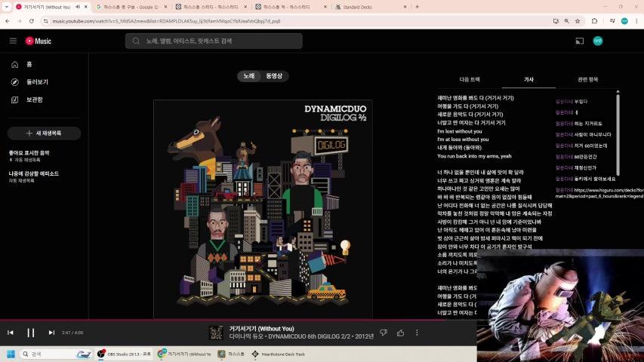
Task: Bookmark this page with the star icon
Action: 578,21
